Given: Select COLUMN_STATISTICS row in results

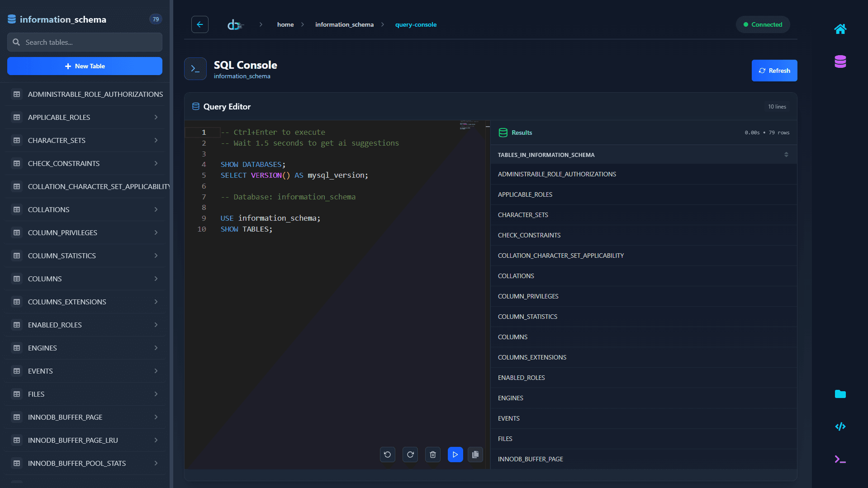Looking at the screenshot, I should (x=644, y=317).
